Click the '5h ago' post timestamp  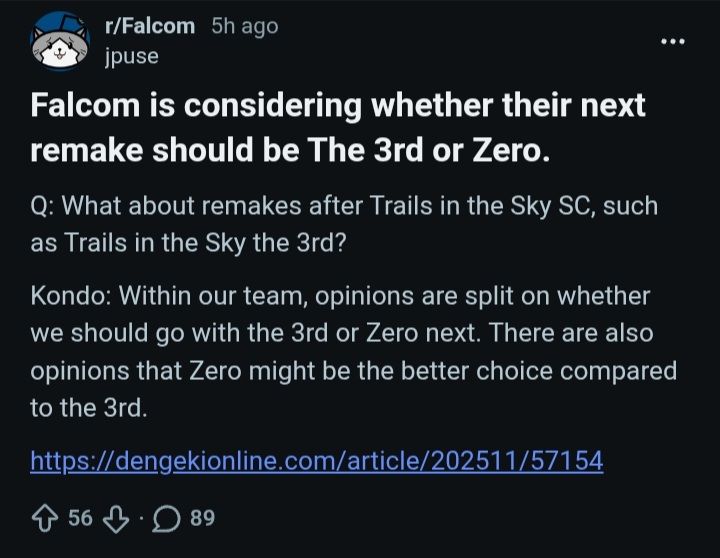click(245, 27)
